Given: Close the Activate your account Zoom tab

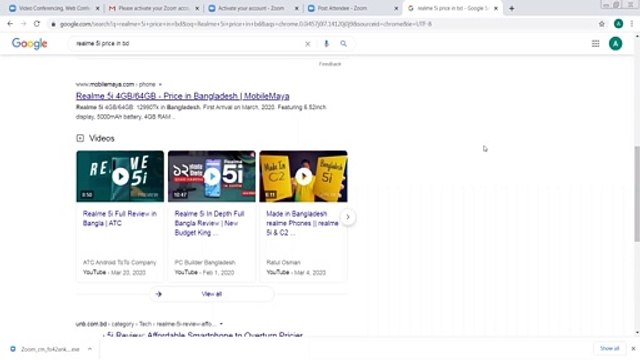Looking at the screenshot, I should pyautogui.click(x=297, y=8).
